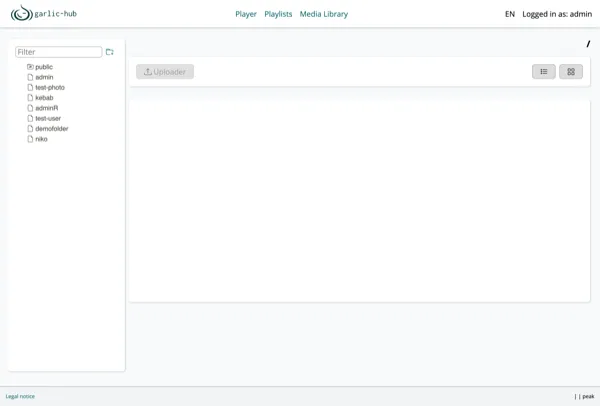Select the kebab folder label
This screenshot has height=406, width=600.
pyautogui.click(x=44, y=98)
